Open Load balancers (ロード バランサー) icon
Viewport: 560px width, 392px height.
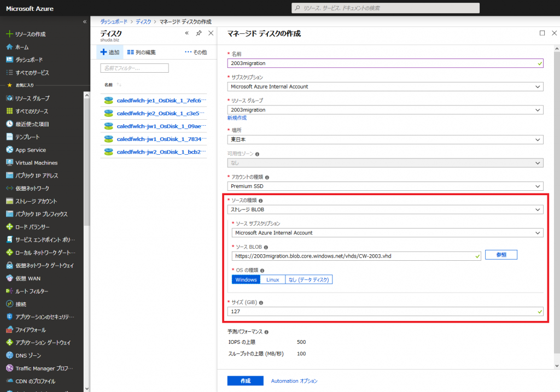10,227
